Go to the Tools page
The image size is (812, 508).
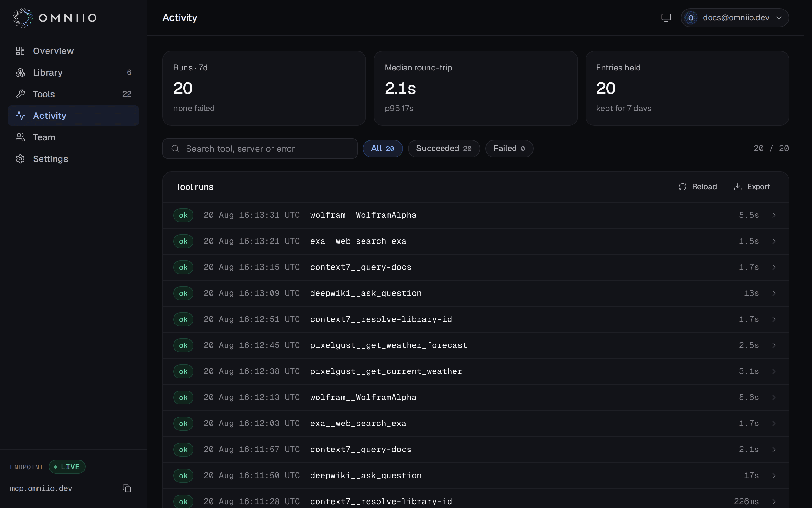click(x=73, y=94)
